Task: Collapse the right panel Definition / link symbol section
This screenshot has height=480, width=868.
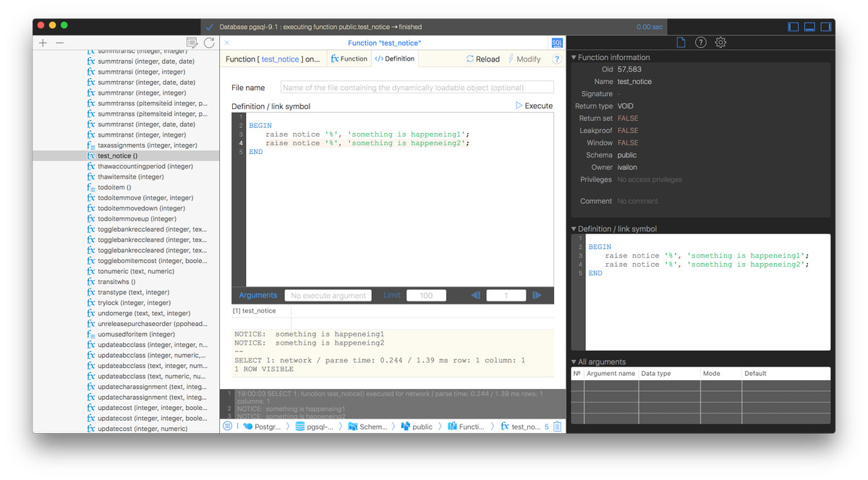Action: (x=574, y=228)
